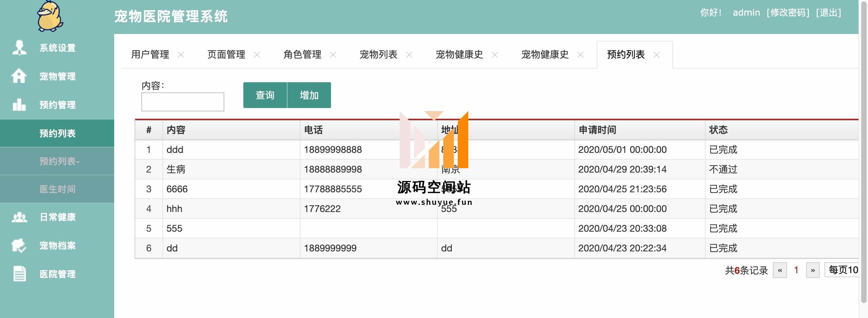Click the 预约管理 bar chart icon
The width and height of the screenshot is (868, 318).
(x=19, y=105)
